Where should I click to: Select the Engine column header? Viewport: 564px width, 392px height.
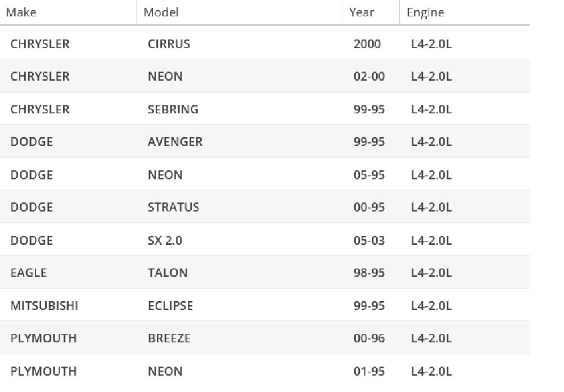(425, 12)
